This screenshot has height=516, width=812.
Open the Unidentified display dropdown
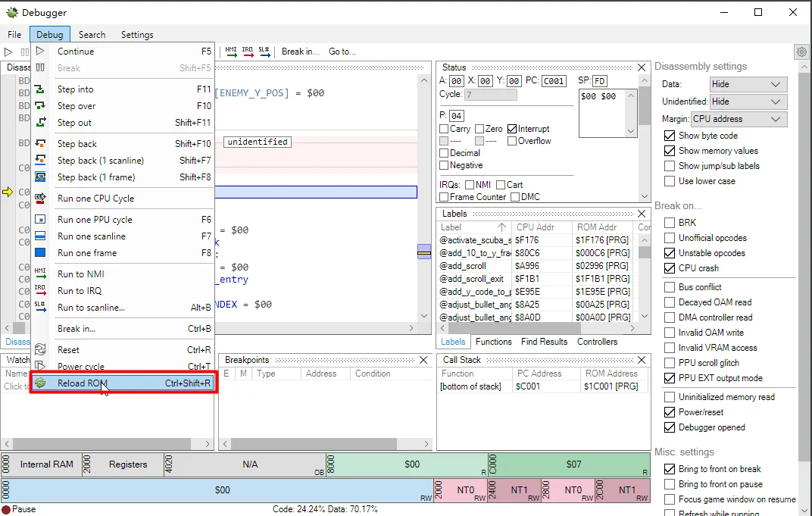pyautogui.click(x=749, y=102)
